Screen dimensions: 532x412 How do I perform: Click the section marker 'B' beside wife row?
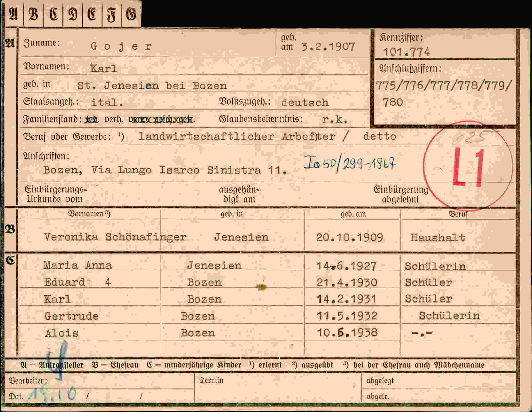(x=10, y=229)
